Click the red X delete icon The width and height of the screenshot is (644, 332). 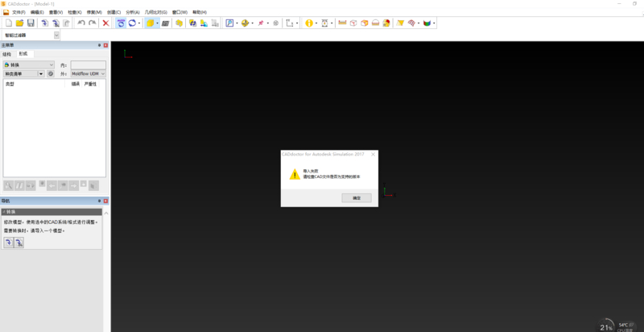coord(105,23)
